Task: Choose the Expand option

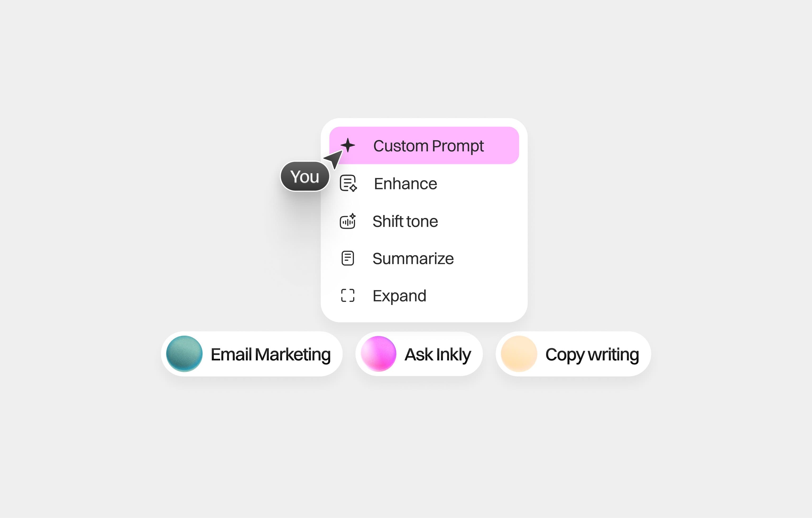Action: pyautogui.click(x=424, y=296)
